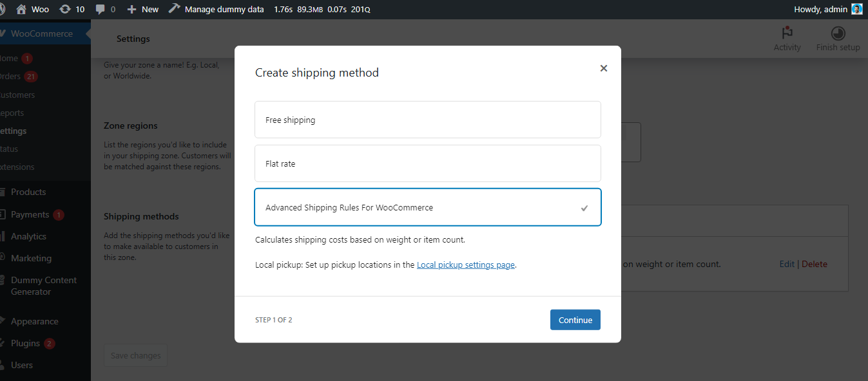The width and height of the screenshot is (868, 381).
Task: Click the Continue button
Action: [x=575, y=320]
